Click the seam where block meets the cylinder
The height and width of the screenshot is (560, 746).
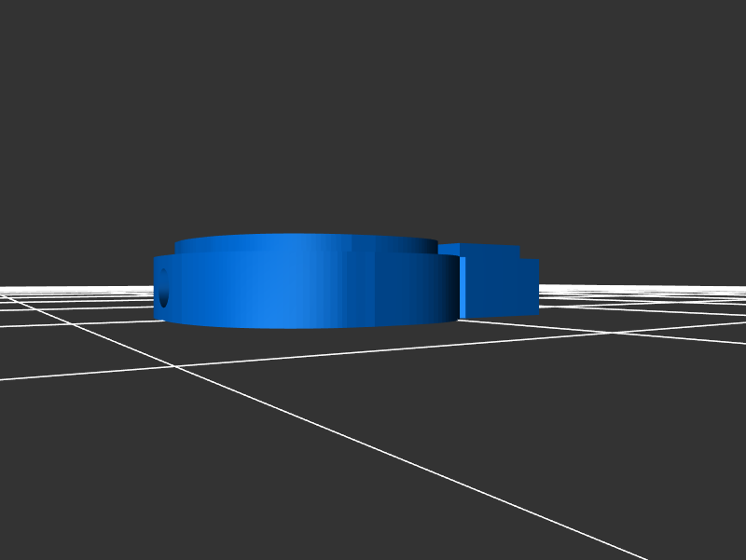click(x=459, y=287)
